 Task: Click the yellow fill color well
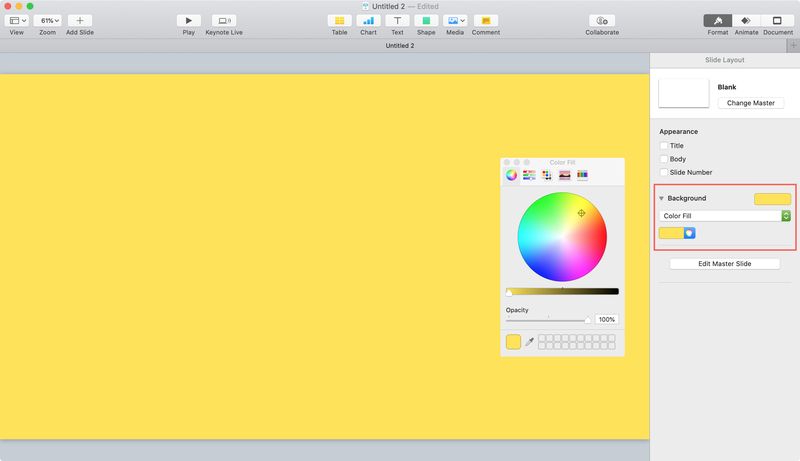point(671,234)
